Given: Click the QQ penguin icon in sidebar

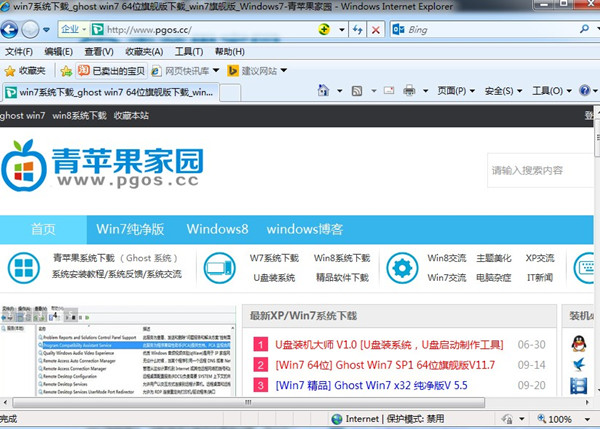Looking at the screenshot, I should [x=579, y=344].
